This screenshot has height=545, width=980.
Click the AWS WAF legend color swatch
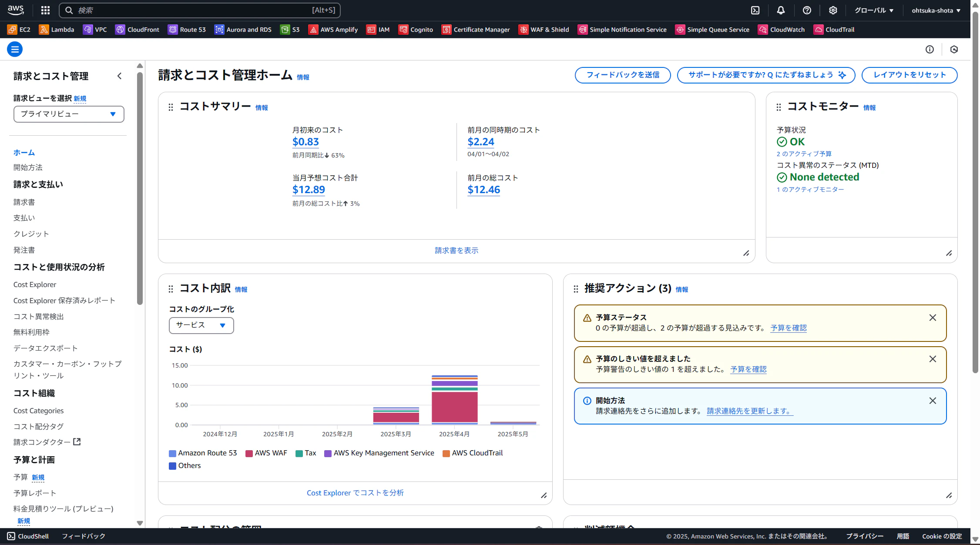[249, 453]
